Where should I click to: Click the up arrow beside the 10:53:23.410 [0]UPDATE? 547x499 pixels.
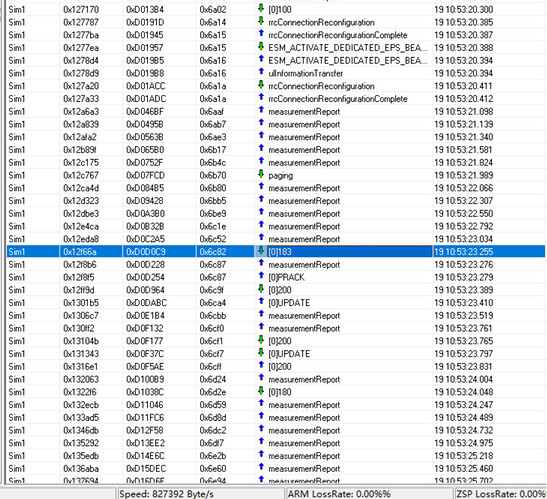click(261, 302)
